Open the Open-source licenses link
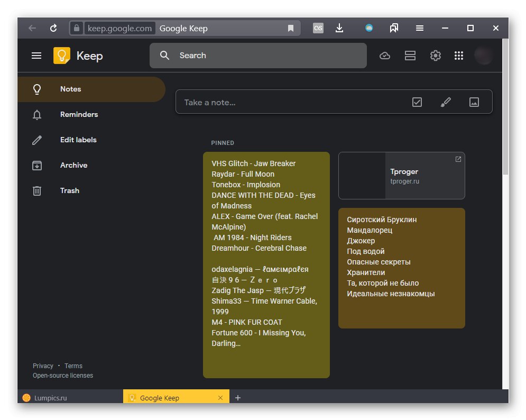 point(63,376)
